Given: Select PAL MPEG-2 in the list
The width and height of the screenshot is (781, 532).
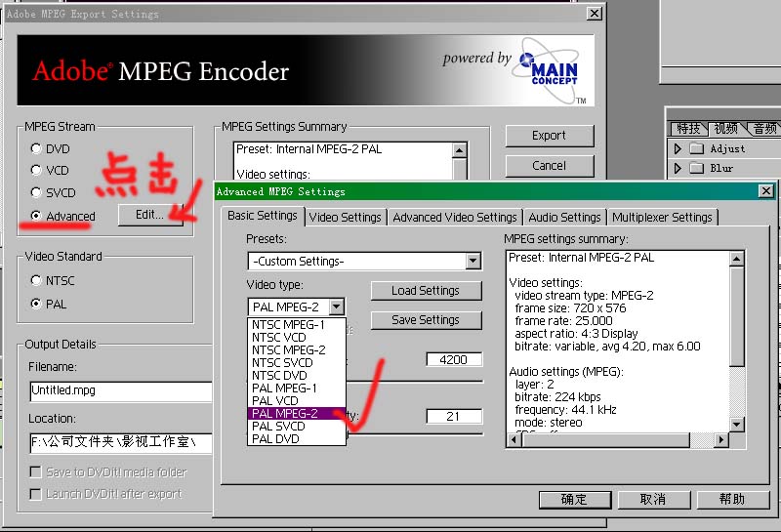Looking at the screenshot, I should pos(296,414).
